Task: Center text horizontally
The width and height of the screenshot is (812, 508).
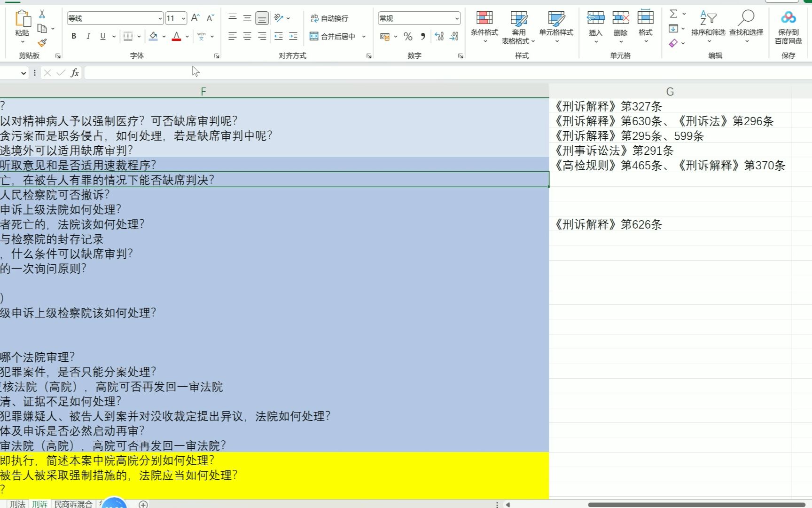Action: point(247,36)
